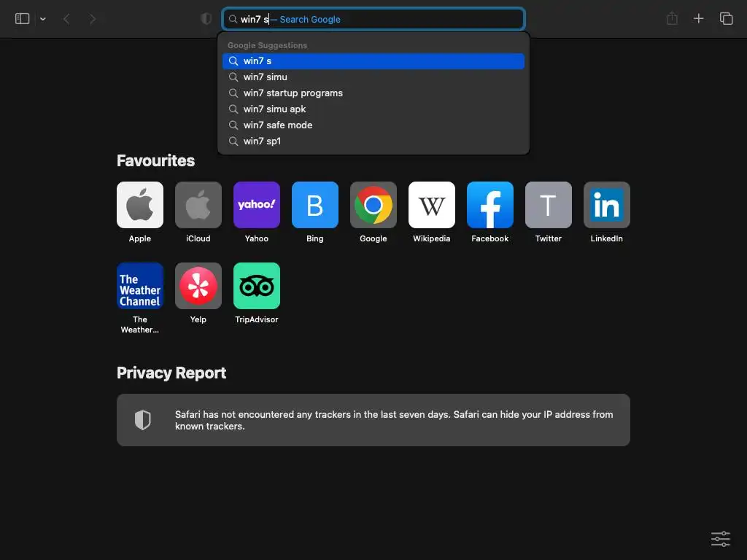Click the share button in toolbar

(672, 18)
